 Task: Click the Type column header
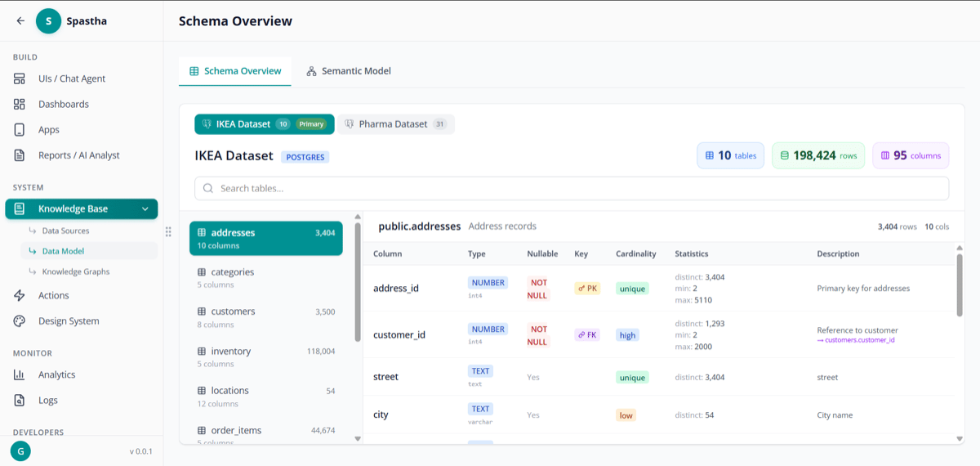[477, 253]
